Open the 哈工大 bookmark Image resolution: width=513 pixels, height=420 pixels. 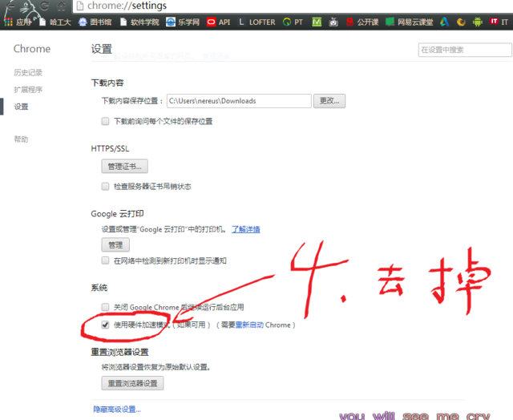pyautogui.click(x=55, y=22)
